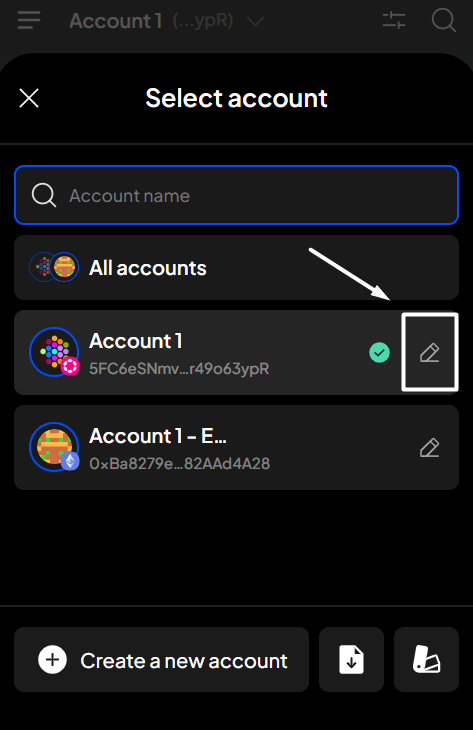473x730 pixels.
Task: Click Create a new account button
Action: coord(162,659)
